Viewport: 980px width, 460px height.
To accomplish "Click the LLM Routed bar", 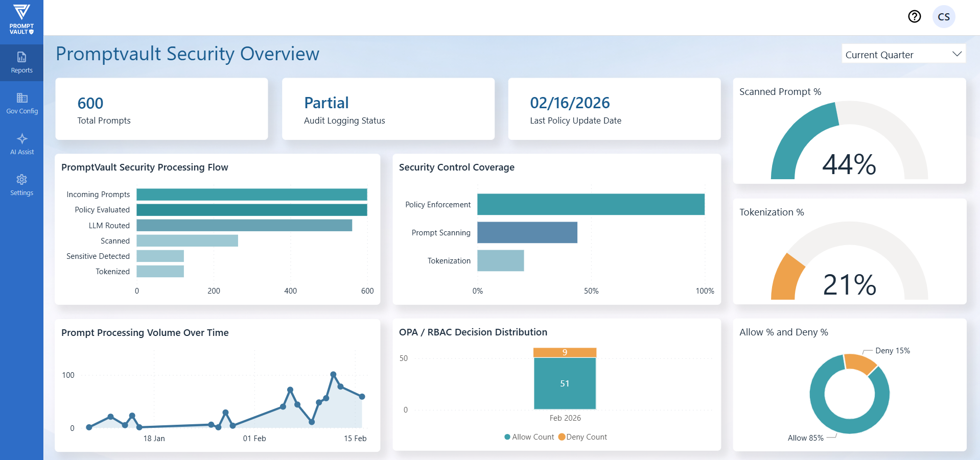I will [244, 225].
